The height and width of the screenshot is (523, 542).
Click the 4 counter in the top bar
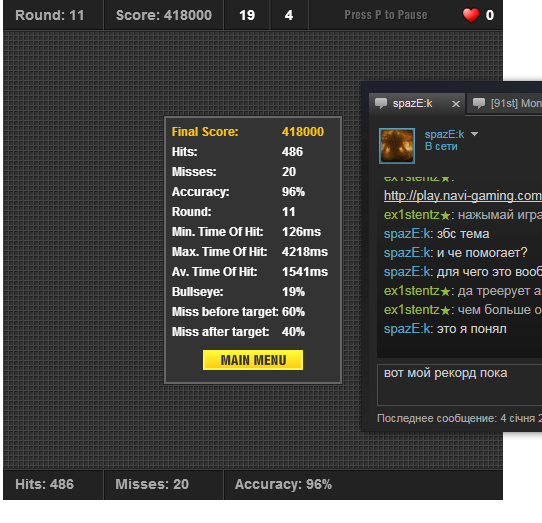[x=289, y=15]
